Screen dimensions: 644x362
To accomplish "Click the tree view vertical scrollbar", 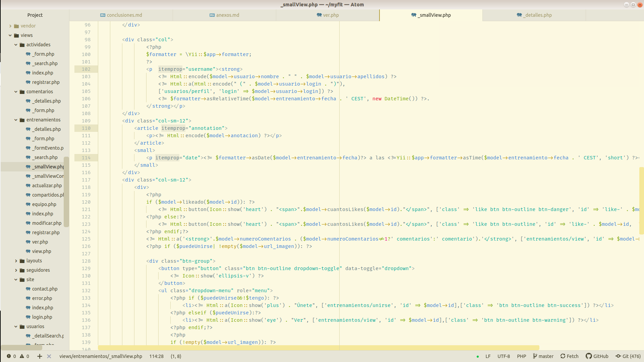I will [66, 192].
